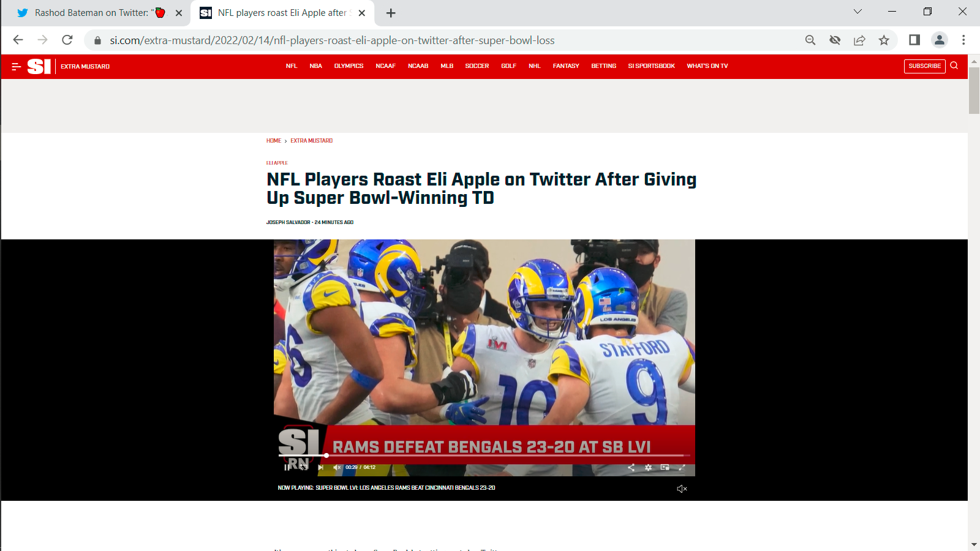Click the search magnifier in SI header
The image size is (980, 551).
[x=954, y=66]
